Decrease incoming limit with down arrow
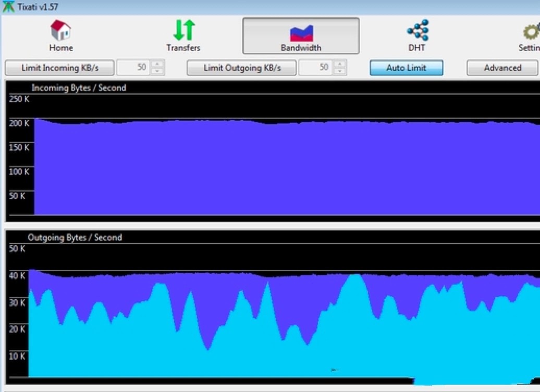The width and height of the screenshot is (540, 392). point(157,71)
